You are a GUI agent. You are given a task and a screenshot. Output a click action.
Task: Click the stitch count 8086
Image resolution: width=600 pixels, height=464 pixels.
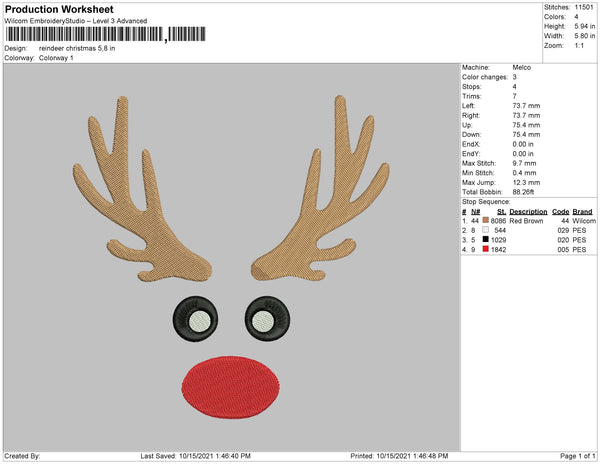[x=498, y=221]
